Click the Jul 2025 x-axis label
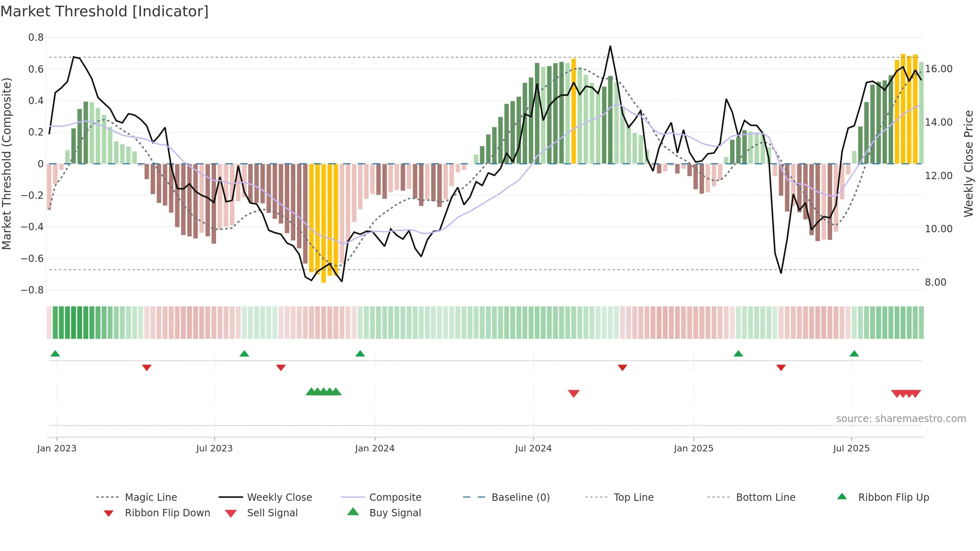This screenshot has width=980, height=551. tap(851, 448)
